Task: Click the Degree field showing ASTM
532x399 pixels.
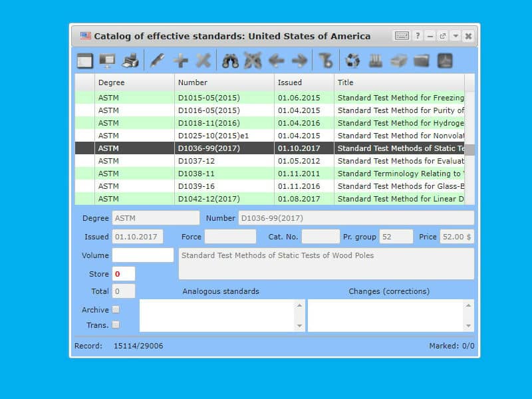Action: pyautogui.click(x=156, y=218)
